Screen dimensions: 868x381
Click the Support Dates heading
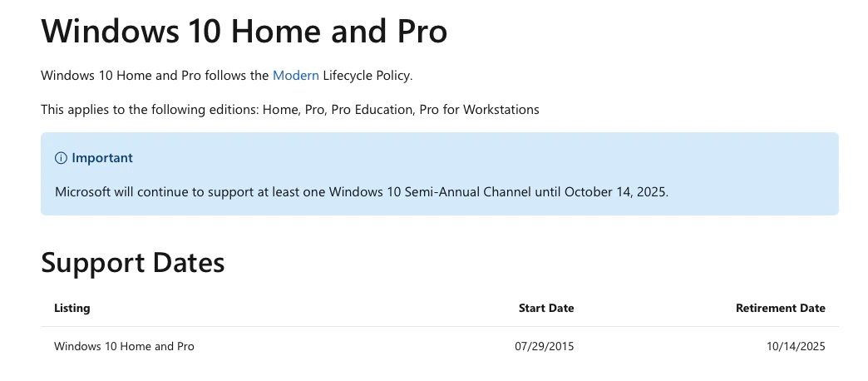[x=133, y=263]
